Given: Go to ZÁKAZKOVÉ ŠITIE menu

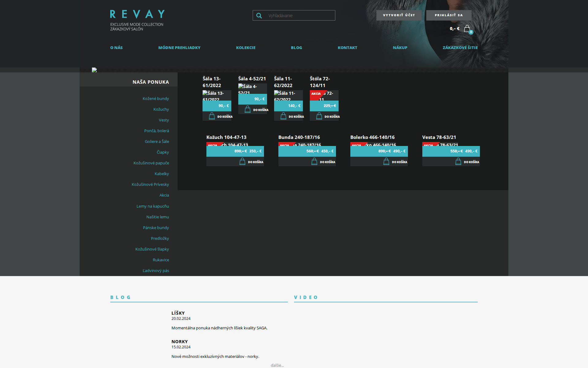Looking at the screenshot, I should pyautogui.click(x=460, y=48).
